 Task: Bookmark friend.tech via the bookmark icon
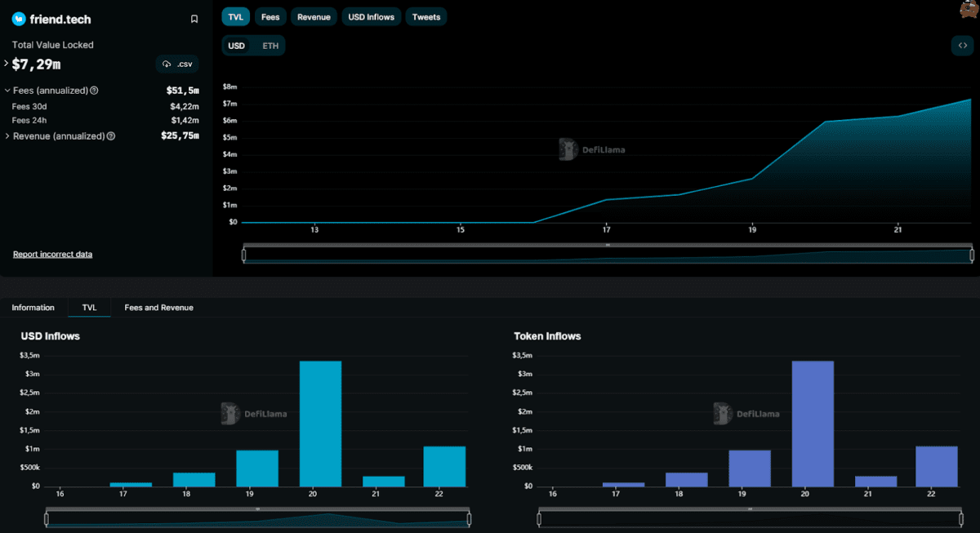(x=194, y=18)
